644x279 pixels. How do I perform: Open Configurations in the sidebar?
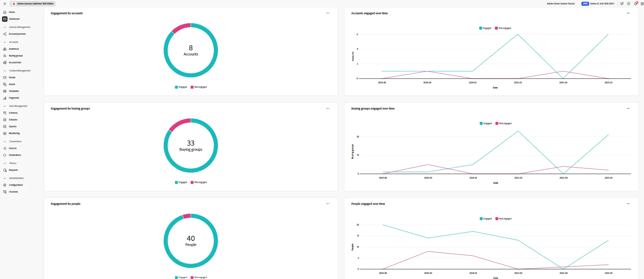pos(13,185)
